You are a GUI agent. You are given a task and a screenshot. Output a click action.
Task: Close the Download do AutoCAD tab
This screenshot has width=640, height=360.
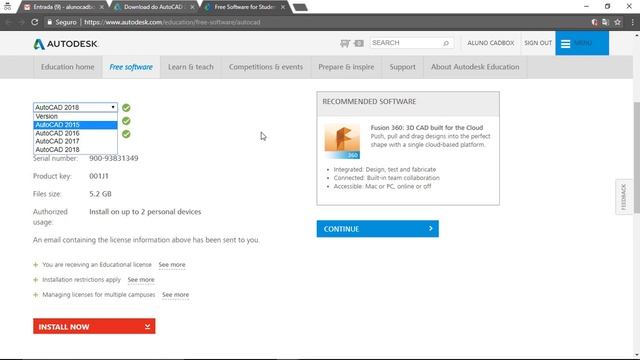[x=192, y=7]
